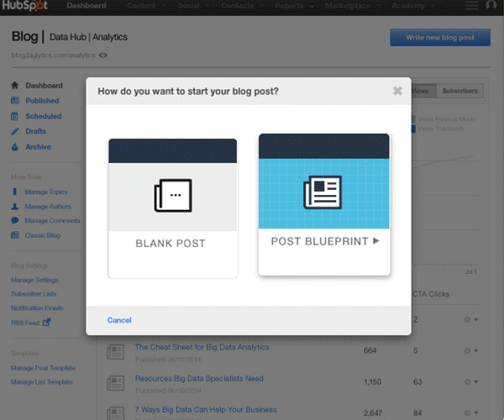Click the Archive icon
This screenshot has height=420, width=504.
(15, 146)
